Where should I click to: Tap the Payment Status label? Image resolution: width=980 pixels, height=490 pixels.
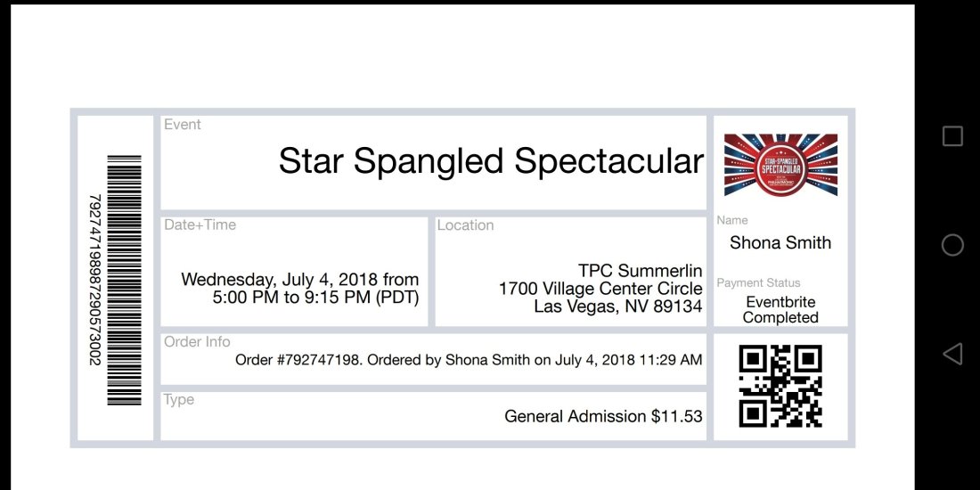click(758, 283)
